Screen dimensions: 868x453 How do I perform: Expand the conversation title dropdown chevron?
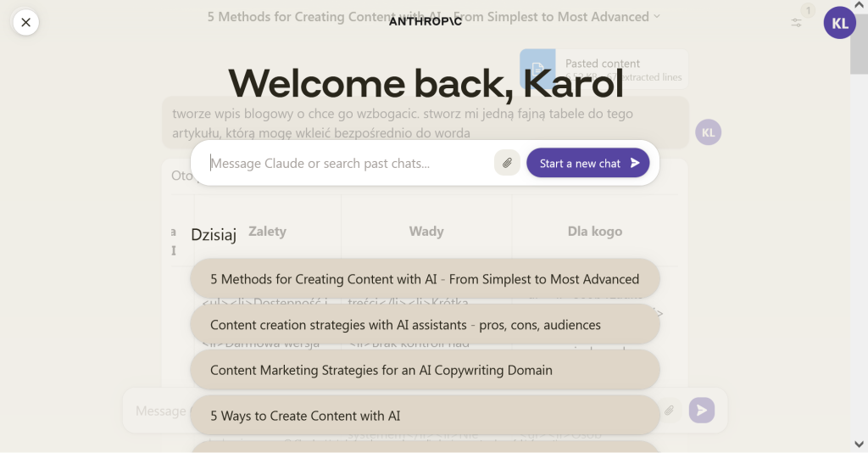coord(657,16)
